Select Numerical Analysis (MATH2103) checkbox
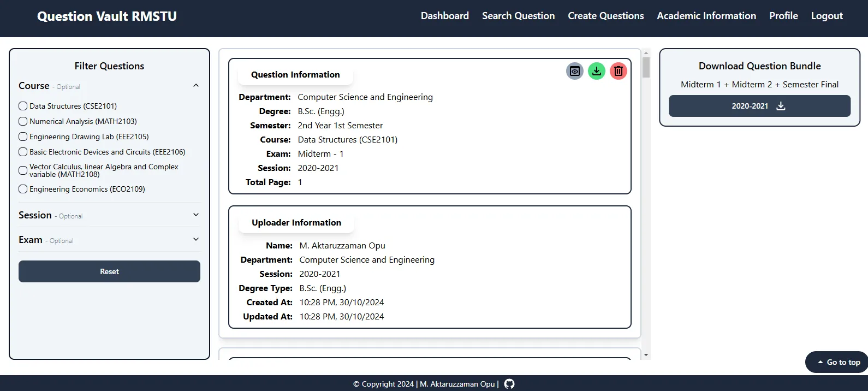 pyautogui.click(x=23, y=121)
